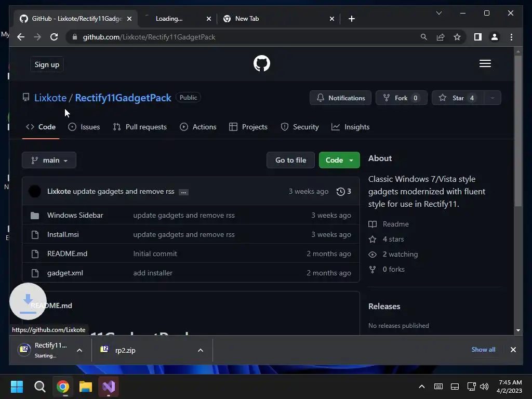Image resolution: width=532 pixels, height=399 pixels.
Task: Toggle Chrome side panel
Action: coord(478,37)
